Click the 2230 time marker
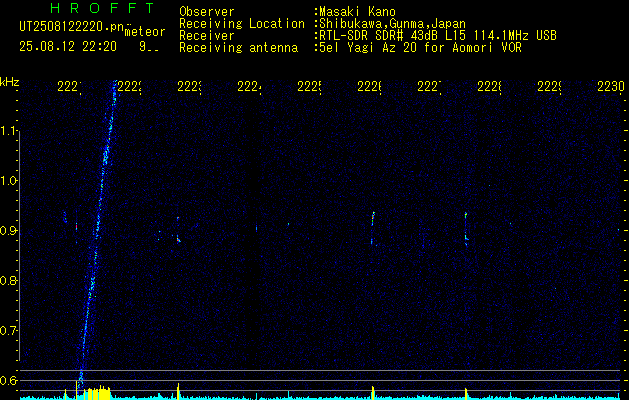This screenshot has width=629, height=400. pyautogui.click(x=611, y=86)
